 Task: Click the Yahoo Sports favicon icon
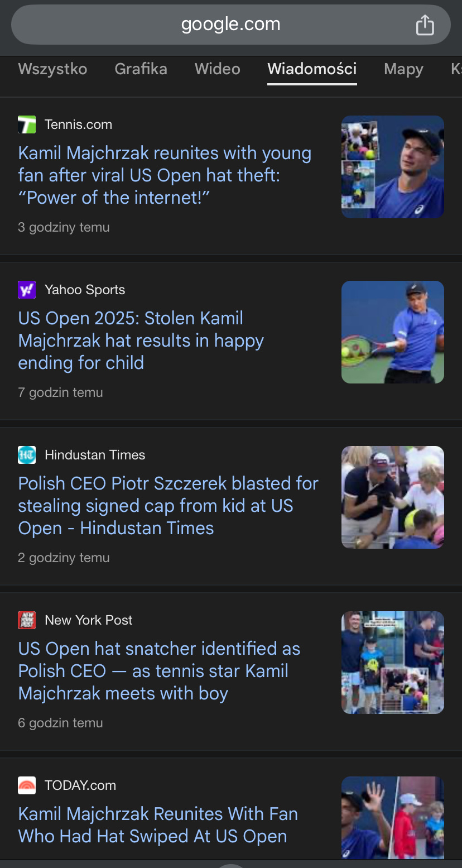(27, 290)
